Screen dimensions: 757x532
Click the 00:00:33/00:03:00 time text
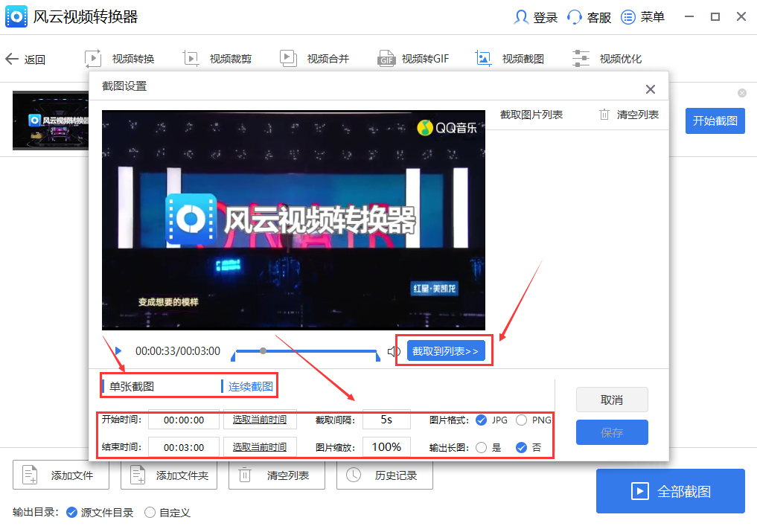click(178, 351)
